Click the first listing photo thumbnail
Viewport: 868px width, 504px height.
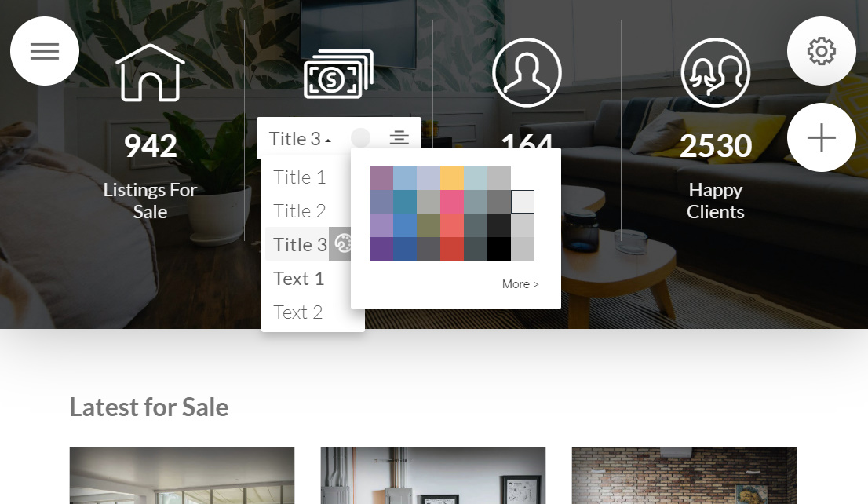(182, 476)
